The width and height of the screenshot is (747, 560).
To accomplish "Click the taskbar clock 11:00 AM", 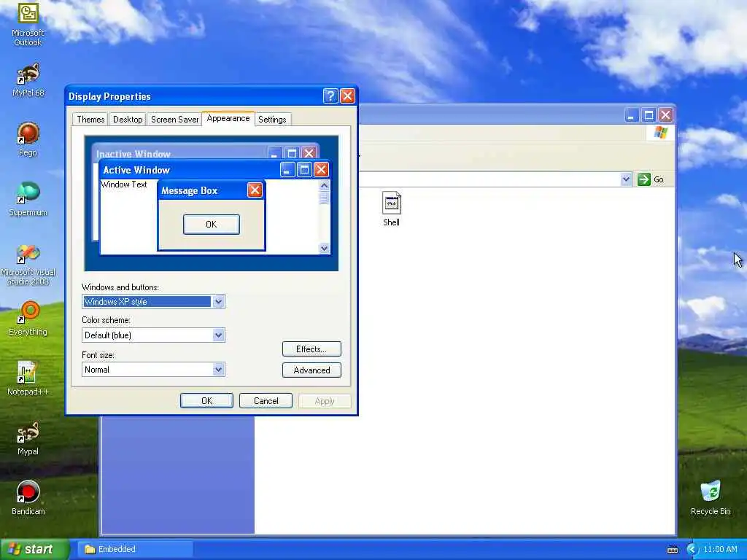I will click(x=720, y=550).
